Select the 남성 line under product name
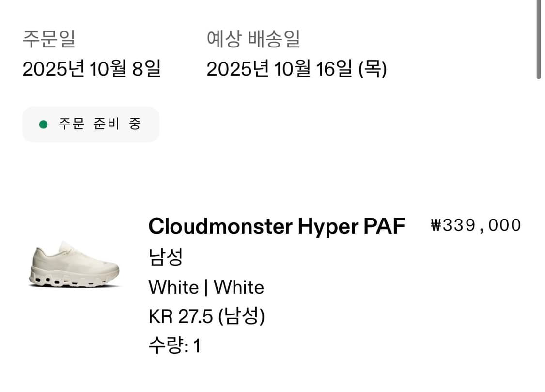Viewport: 545px width, 392px height. [x=165, y=257]
